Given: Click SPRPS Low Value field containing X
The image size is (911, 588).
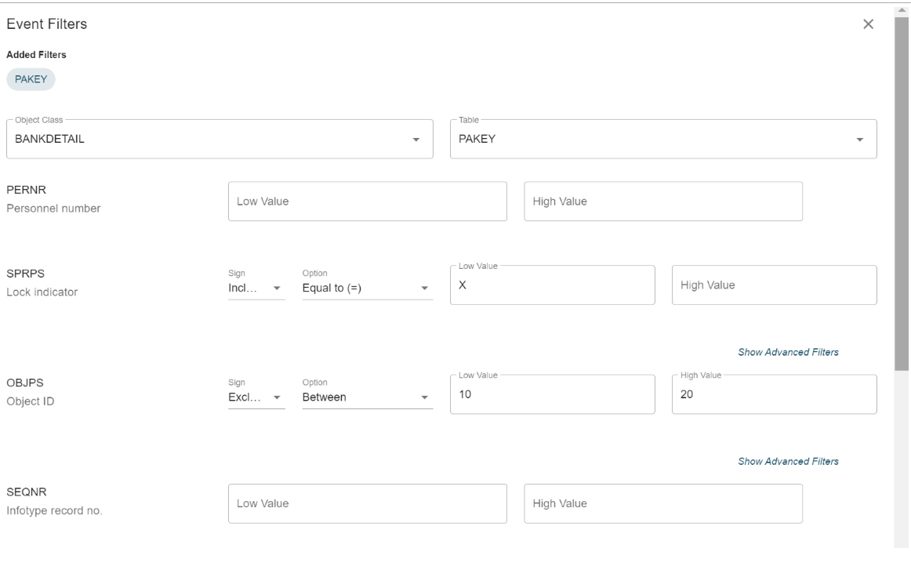Looking at the screenshot, I should point(552,285).
